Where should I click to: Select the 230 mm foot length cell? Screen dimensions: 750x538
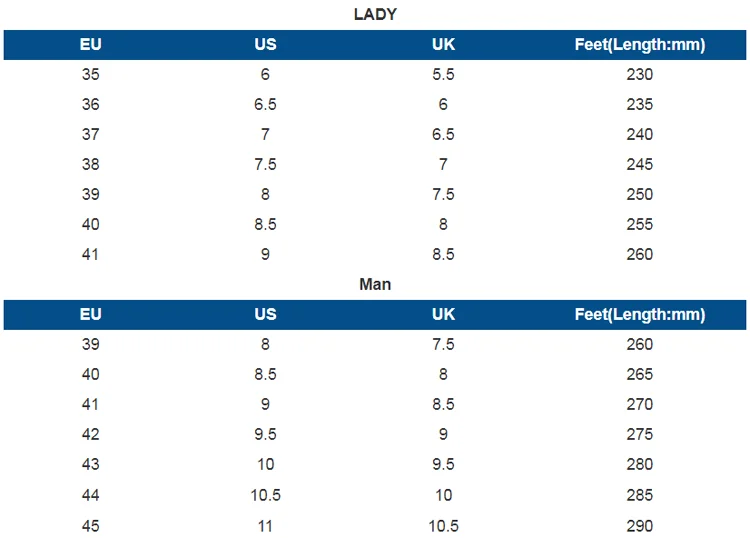pyautogui.click(x=640, y=74)
